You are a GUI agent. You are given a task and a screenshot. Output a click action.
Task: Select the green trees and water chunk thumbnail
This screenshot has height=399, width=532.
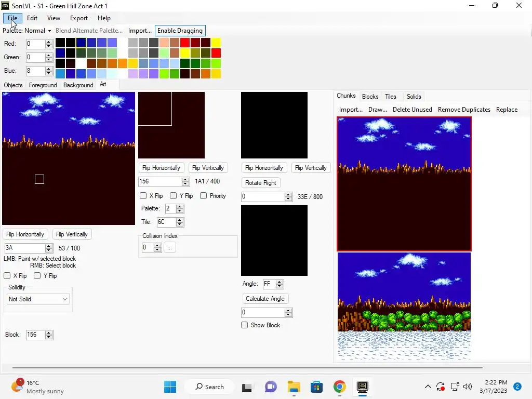tap(404, 306)
